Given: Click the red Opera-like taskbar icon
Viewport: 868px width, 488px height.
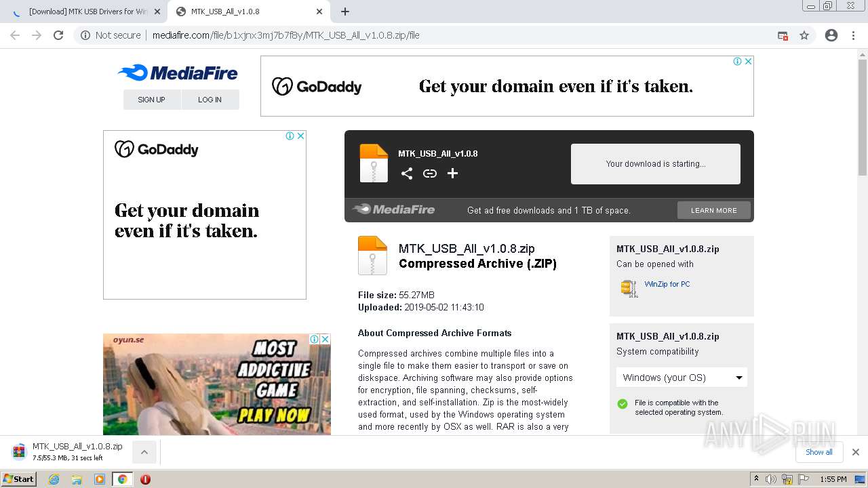Looking at the screenshot, I should 145,479.
